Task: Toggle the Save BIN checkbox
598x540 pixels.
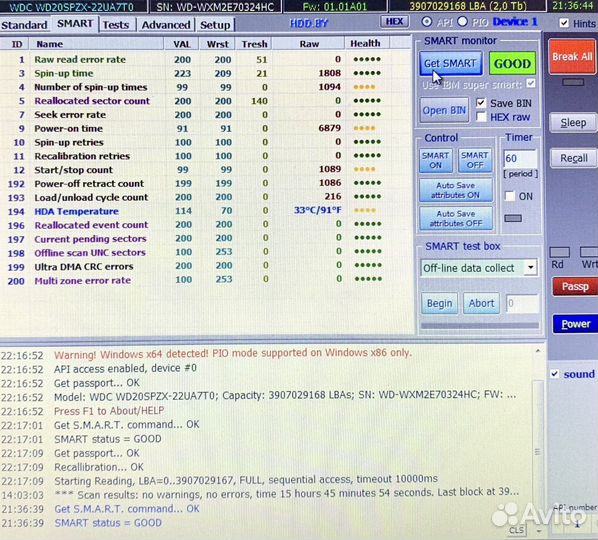Action: [481, 103]
